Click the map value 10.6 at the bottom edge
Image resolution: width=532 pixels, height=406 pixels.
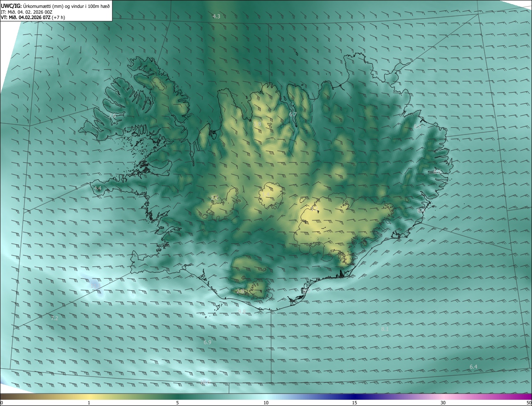[x=205, y=381]
